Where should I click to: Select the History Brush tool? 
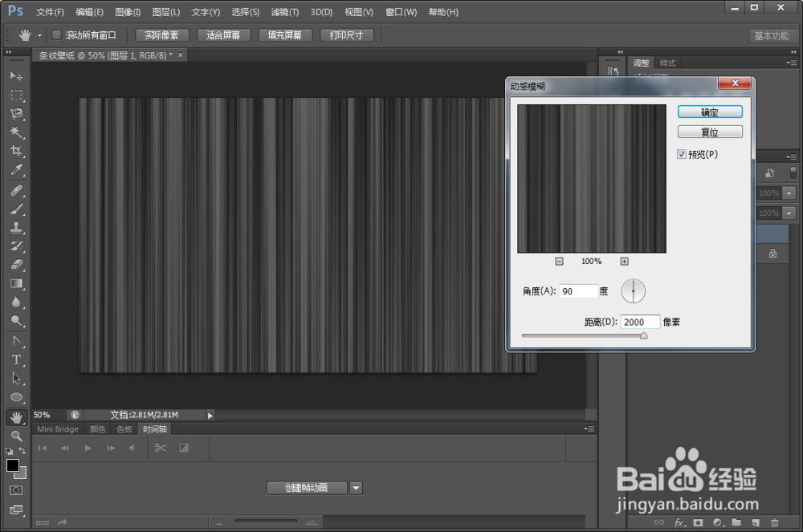pos(16,246)
